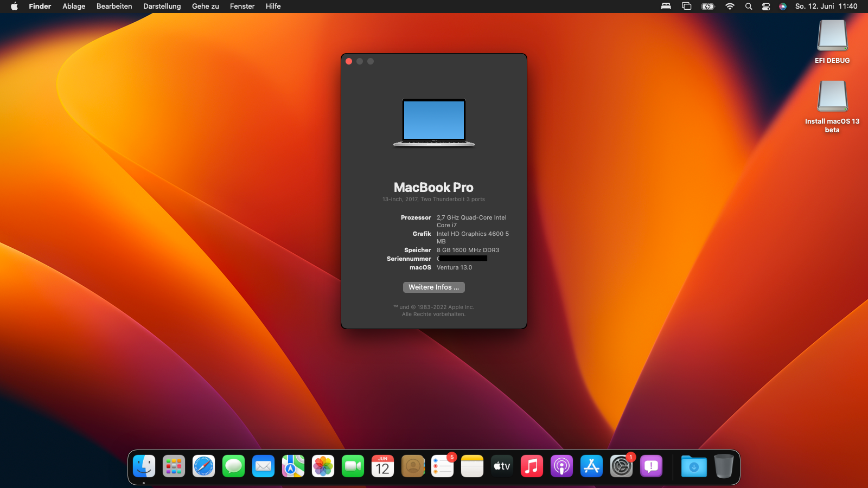
Task: Open the Finder menu
Action: 40,7
